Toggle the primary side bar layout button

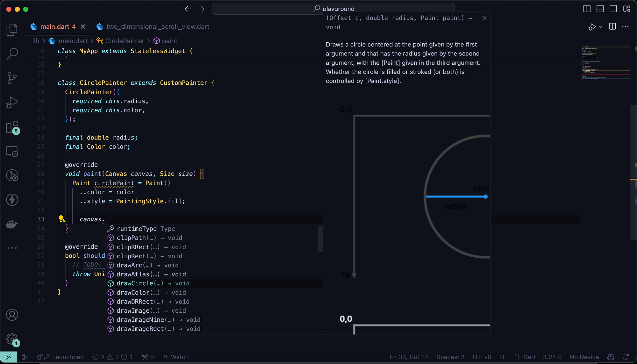click(x=587, y=9)
